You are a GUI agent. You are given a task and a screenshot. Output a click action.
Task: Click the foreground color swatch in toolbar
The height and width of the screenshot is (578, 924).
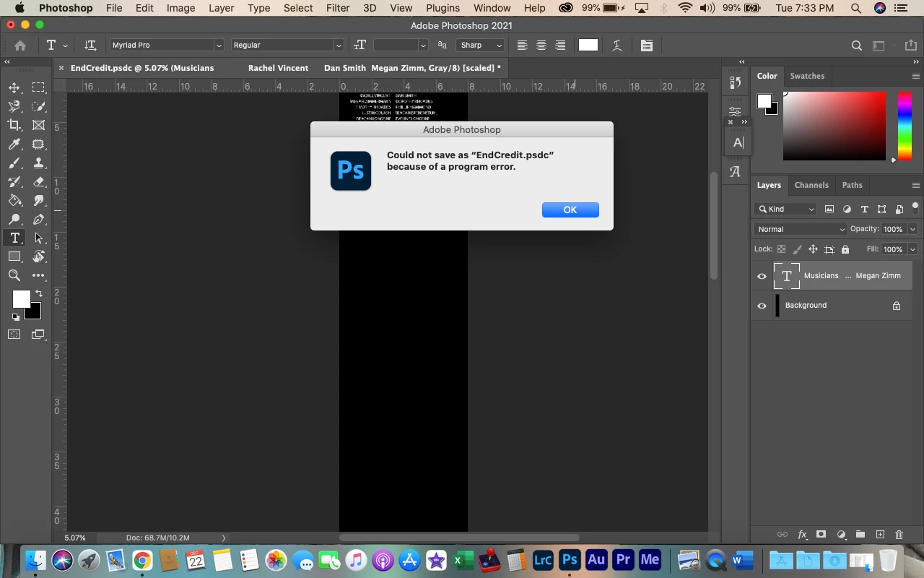22,298
